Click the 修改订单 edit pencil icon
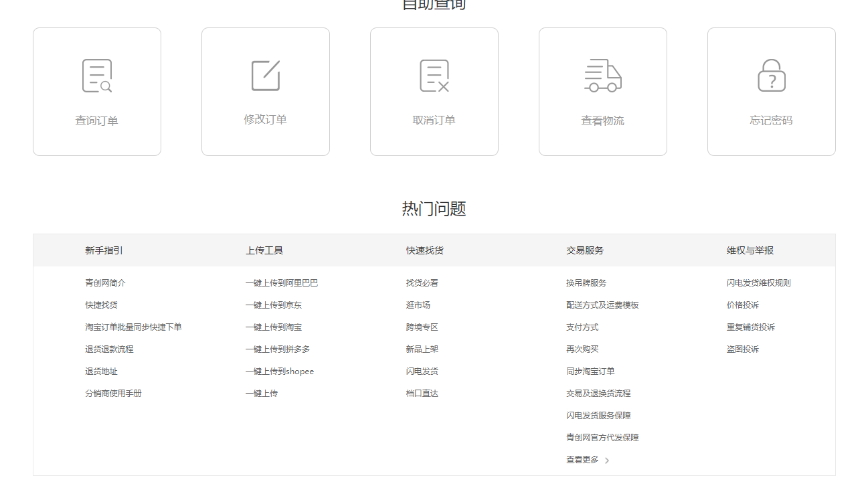Viewport: 868px width, 494px height. pyautogui.click(x=266, y=75)
